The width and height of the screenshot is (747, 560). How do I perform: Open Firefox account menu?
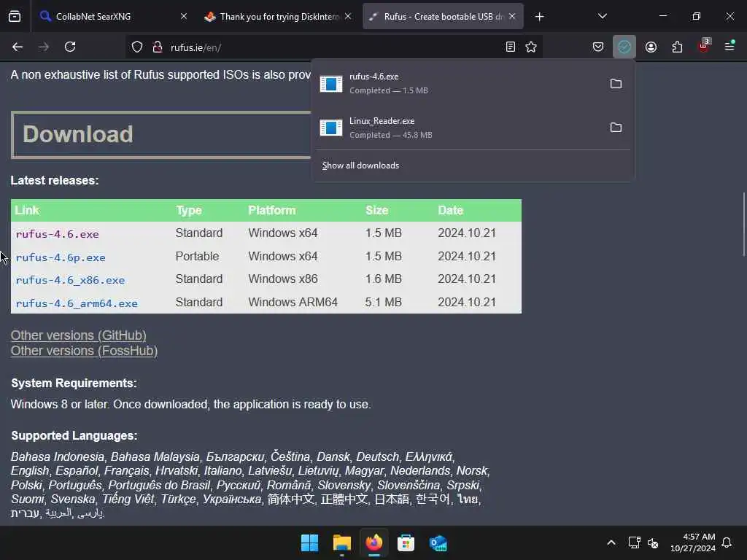tap(651, 47)
